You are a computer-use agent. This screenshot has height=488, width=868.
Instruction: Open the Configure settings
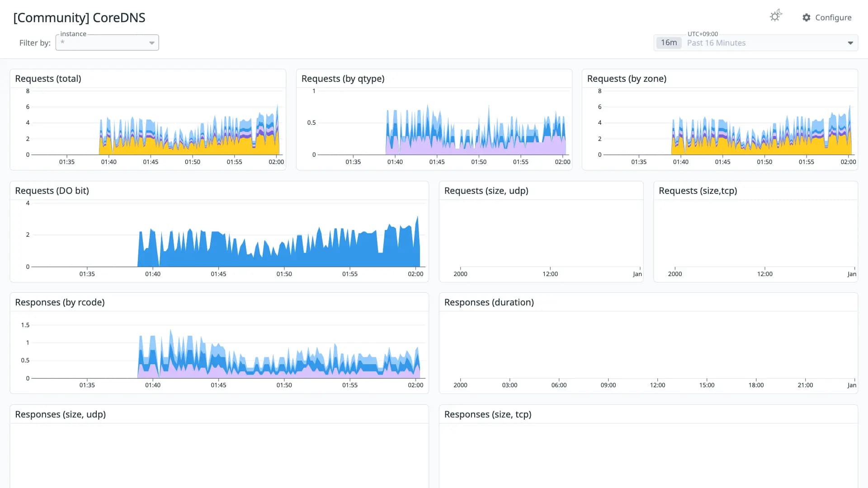click(827, 17)
